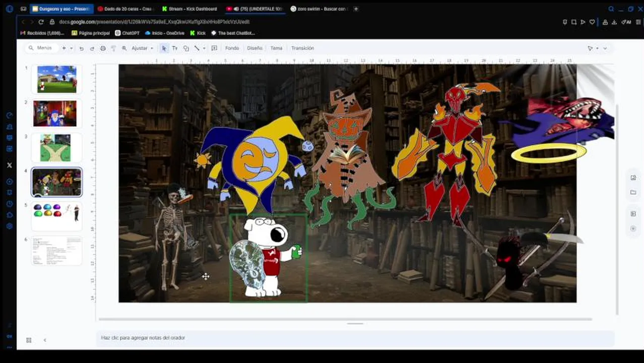Add a new slide with plus button
Screen dimensions: 644x363
[x=63, y=48]
